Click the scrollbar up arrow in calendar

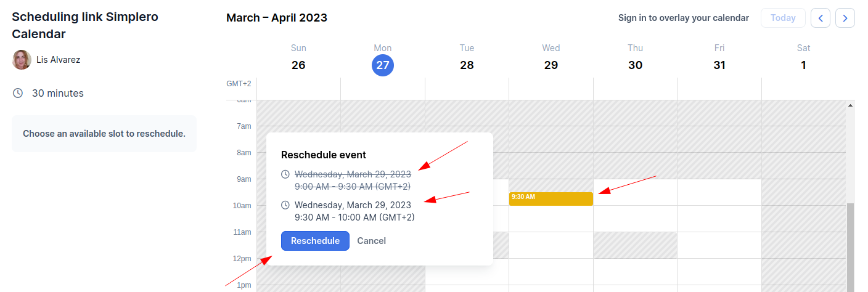point(851,105)
